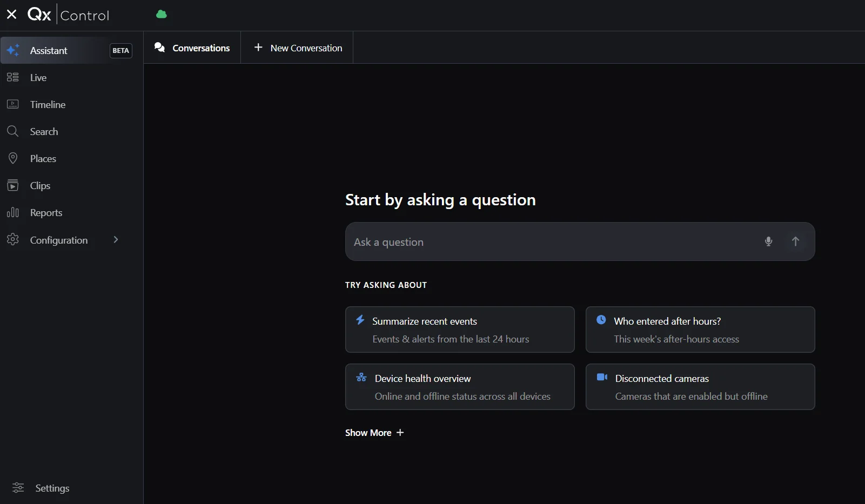Viewport: 865px width, 504px height.
Task: Open the Places pin icon
Action: pyautogui.click(x=13, y=158)
